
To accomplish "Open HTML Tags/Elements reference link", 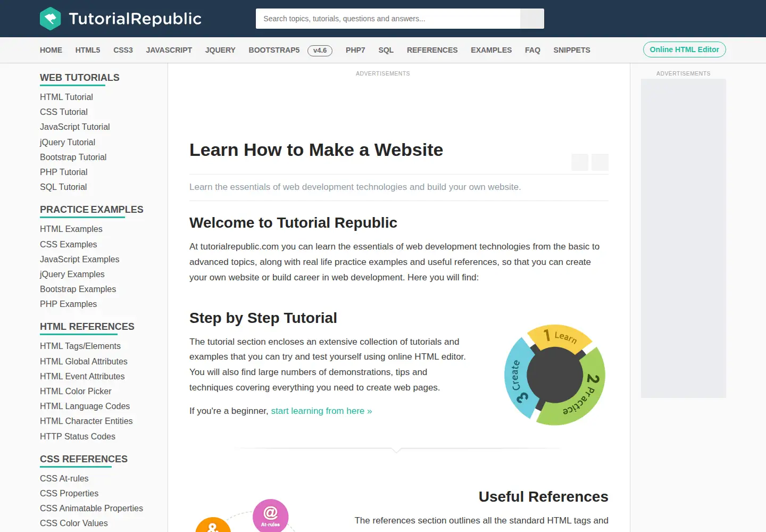I will pyautogui.click(x=80, y=346).
